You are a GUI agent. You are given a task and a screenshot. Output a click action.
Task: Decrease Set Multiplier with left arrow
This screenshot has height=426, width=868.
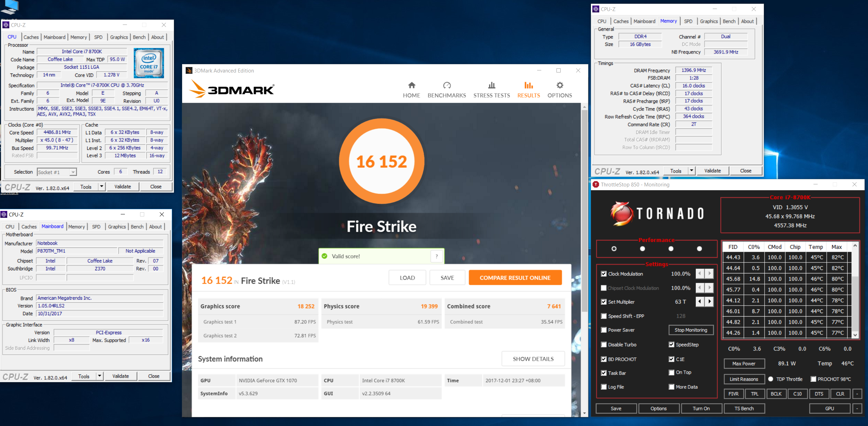coord(700,301)
